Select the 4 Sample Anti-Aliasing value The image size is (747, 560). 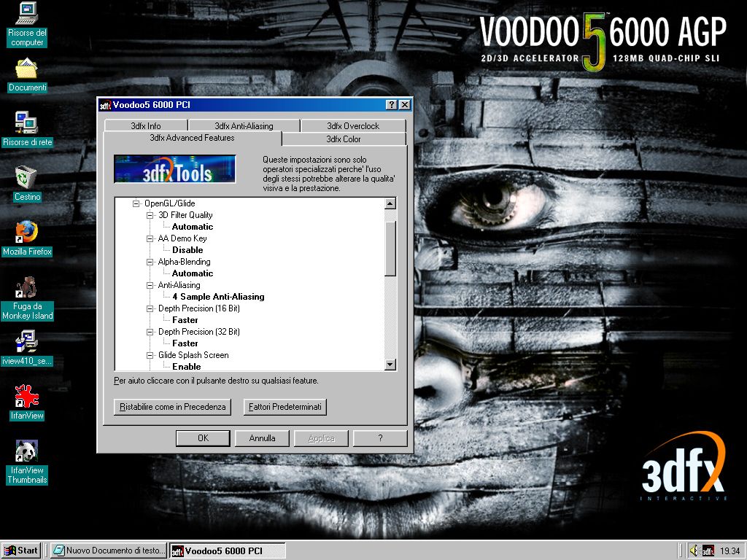(x=218, y=297)
